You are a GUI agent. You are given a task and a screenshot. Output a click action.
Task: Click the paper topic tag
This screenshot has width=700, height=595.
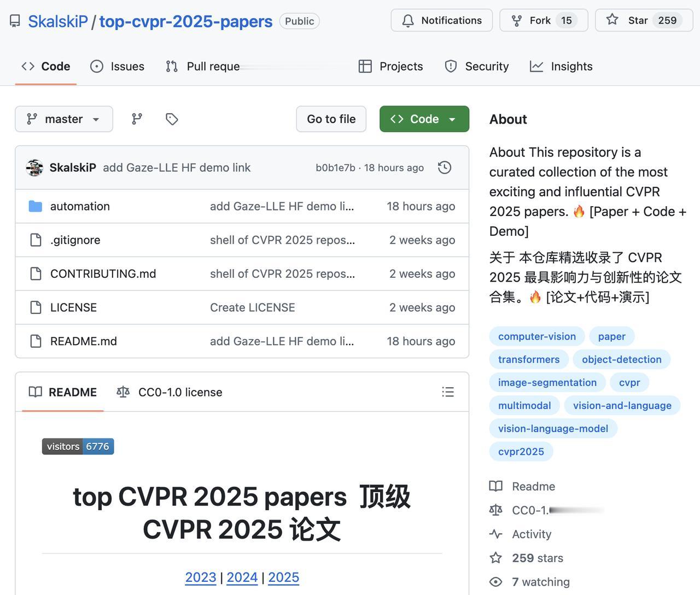tap(611, 336)
